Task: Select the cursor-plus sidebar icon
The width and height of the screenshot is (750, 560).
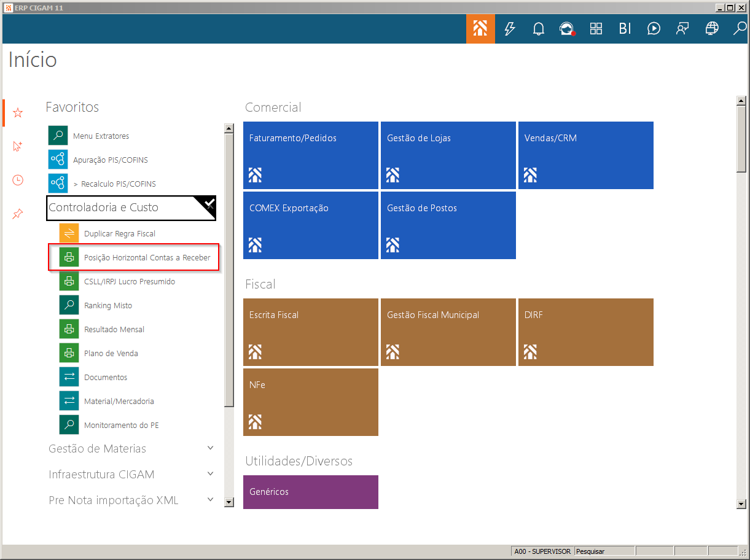Action: pos(18,146)
